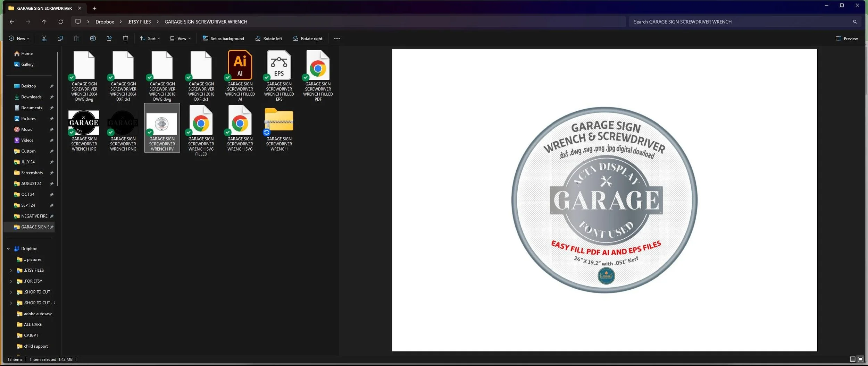Select Downloads in navigation pane
868x366 pixels.
(31, 97)
